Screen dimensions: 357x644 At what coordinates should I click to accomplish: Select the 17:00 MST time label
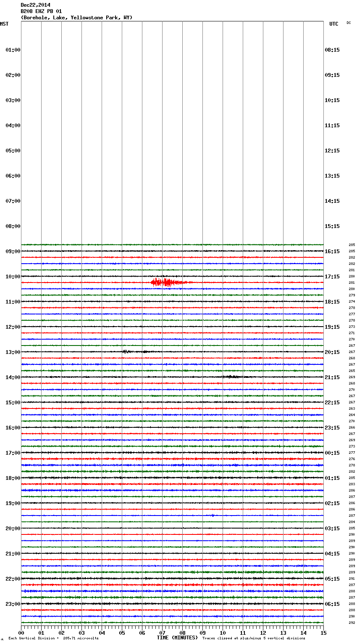point(13,453)
